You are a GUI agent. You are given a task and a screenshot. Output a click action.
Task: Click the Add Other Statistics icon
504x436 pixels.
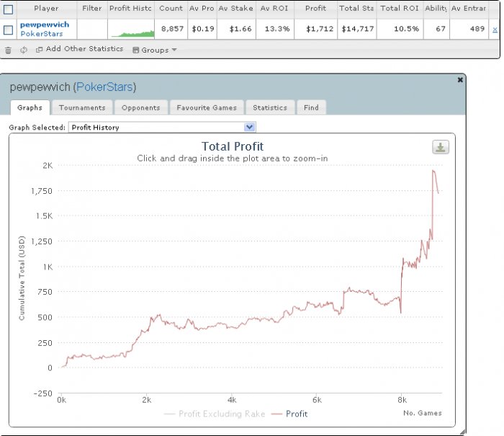[39, 50]
